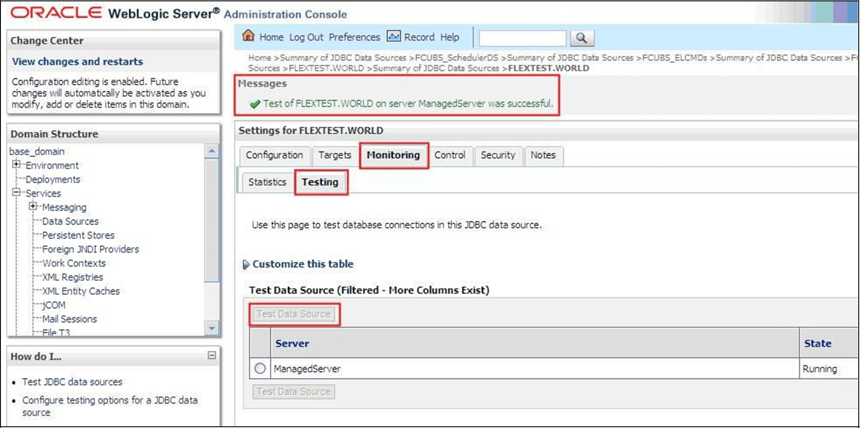Screen dimensions: 868x440
Task: Open Work Contexts tree item
Action: pos(74,263)
